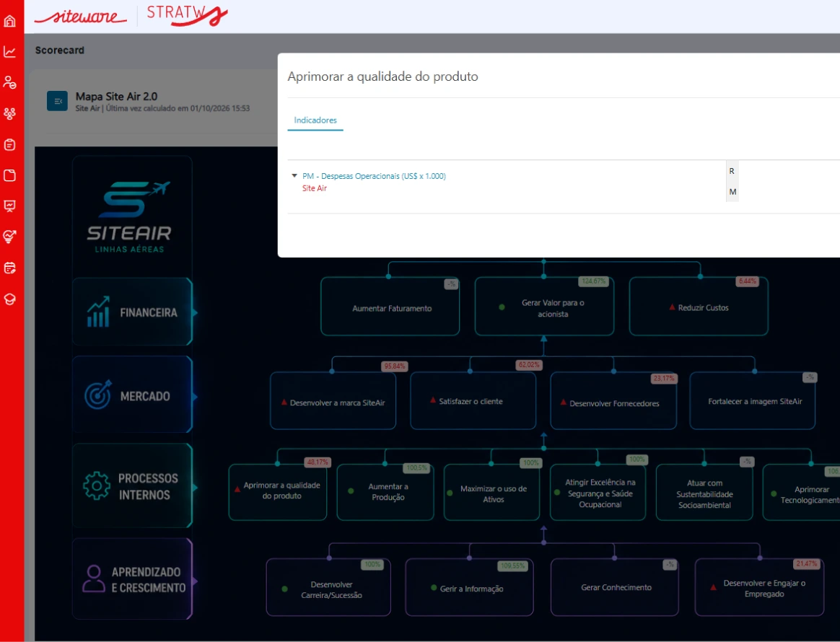Select the Aprendizado e Crescimento perspective card
Image resolution: width=840 pixels, height=642 pixels.
click(x=132, y=579)
